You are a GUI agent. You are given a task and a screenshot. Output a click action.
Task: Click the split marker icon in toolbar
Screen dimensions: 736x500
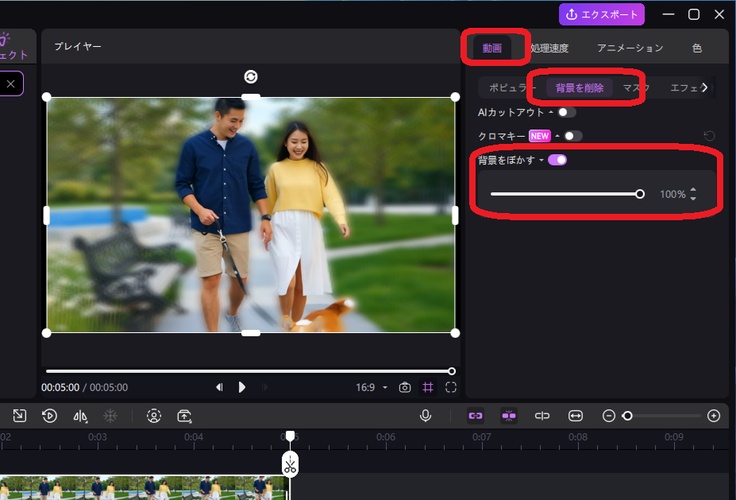(x=542, y=415)
